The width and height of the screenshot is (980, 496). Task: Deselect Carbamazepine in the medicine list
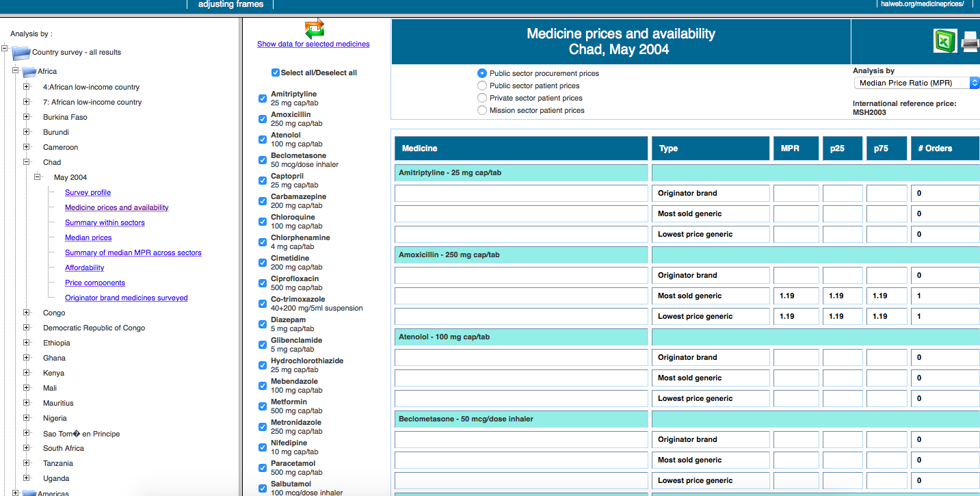pyautogui.click(x=263, y=201)
